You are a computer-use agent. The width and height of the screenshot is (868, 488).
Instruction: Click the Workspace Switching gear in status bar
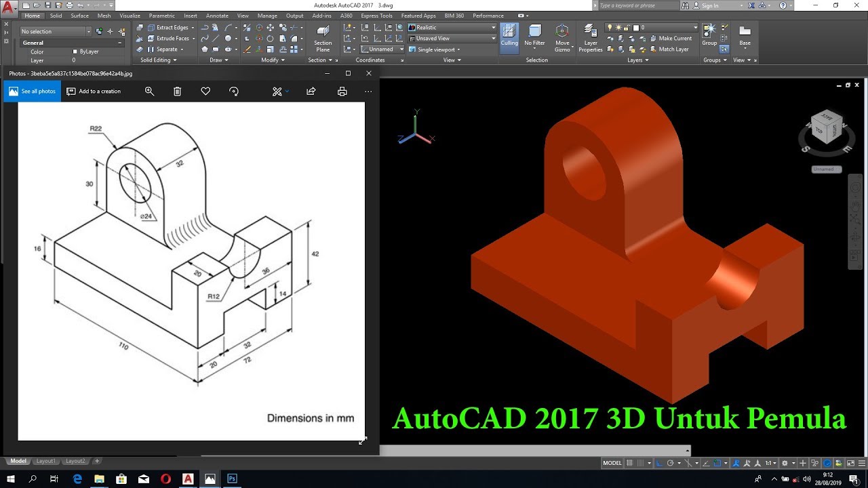tap(785, 463)
